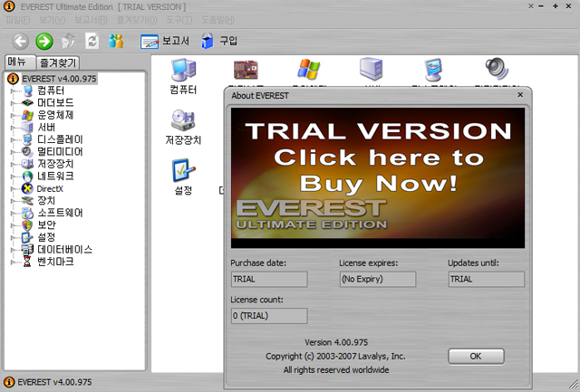
Task: Click the Copyright Lavalys, Inc. text
Action: 335,356
